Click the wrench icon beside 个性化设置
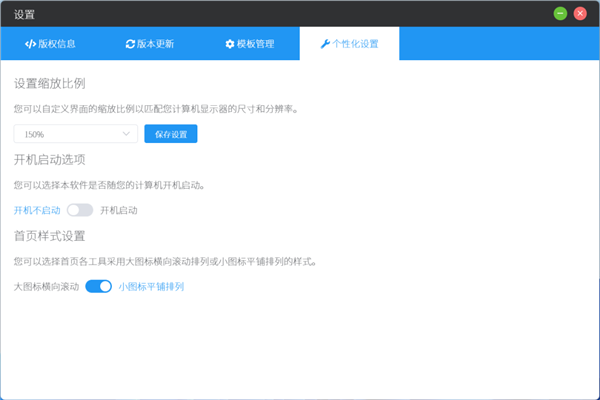 [324, 44]
